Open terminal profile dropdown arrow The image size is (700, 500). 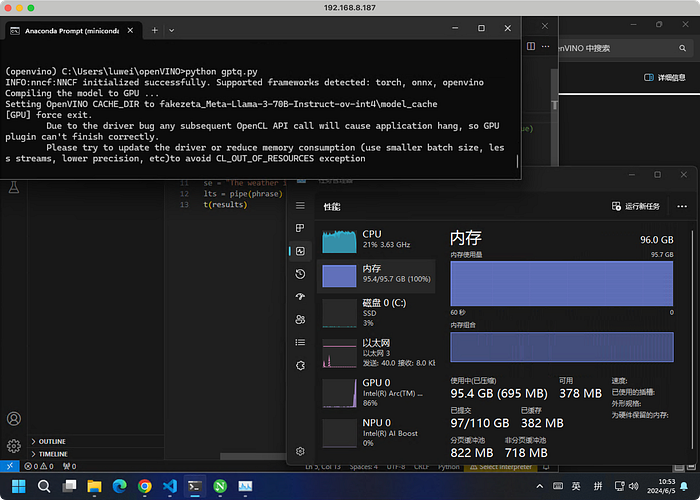pos(171,30)
